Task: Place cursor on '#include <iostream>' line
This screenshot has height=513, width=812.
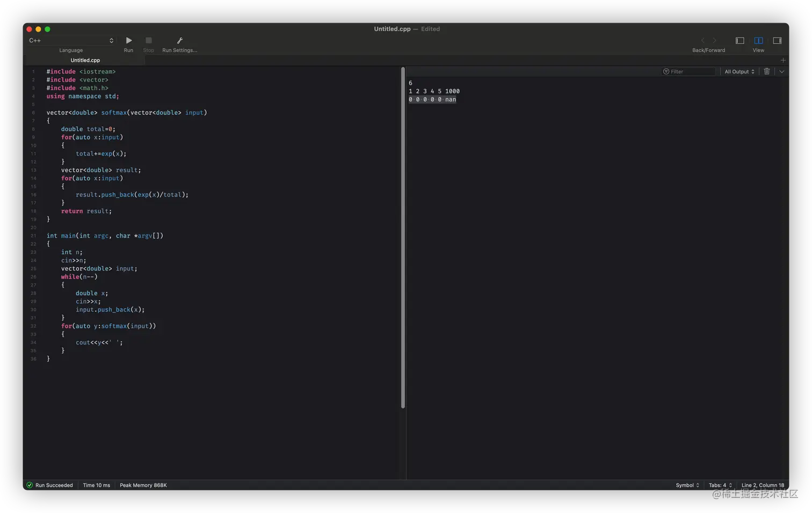Action: pos(81,71)
